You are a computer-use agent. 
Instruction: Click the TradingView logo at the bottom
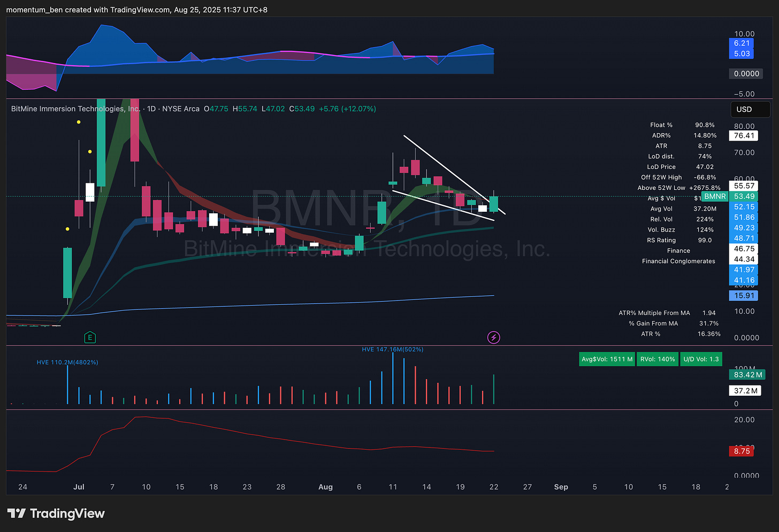[56, 514]
